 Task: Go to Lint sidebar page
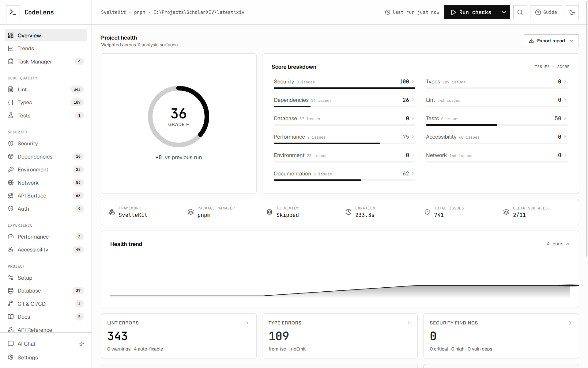46,90
